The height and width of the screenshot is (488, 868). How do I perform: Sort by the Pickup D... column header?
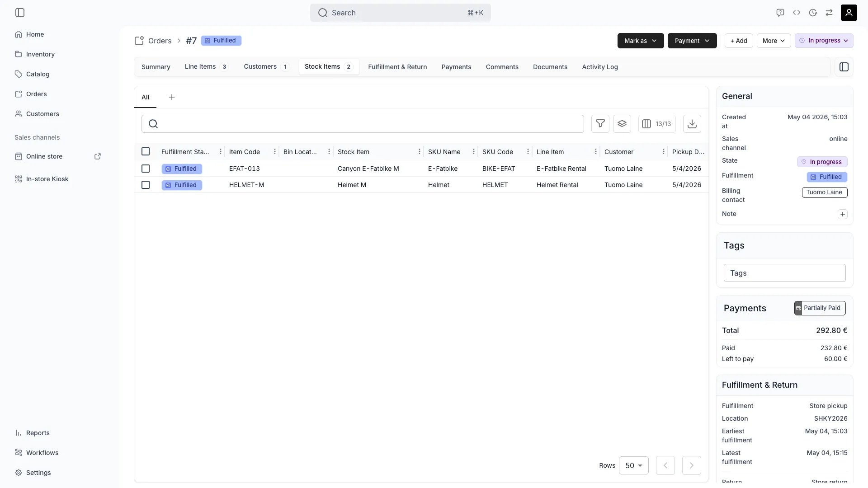[688, 152]
